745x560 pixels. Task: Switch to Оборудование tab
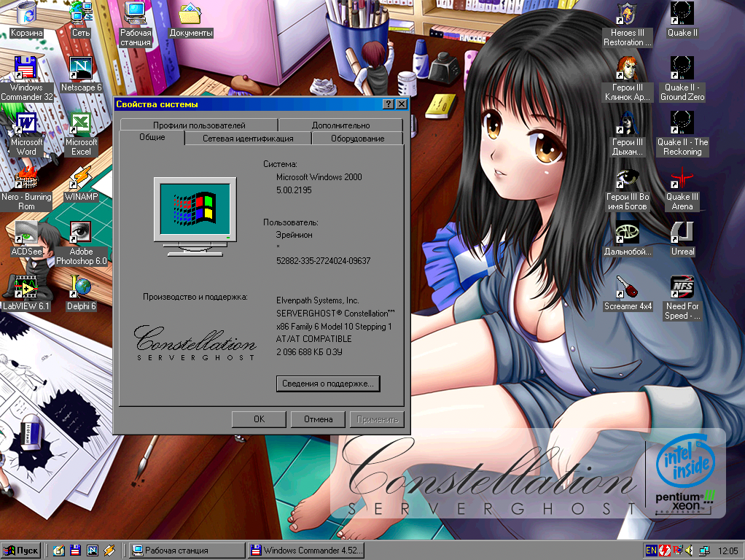coord(358,139)
